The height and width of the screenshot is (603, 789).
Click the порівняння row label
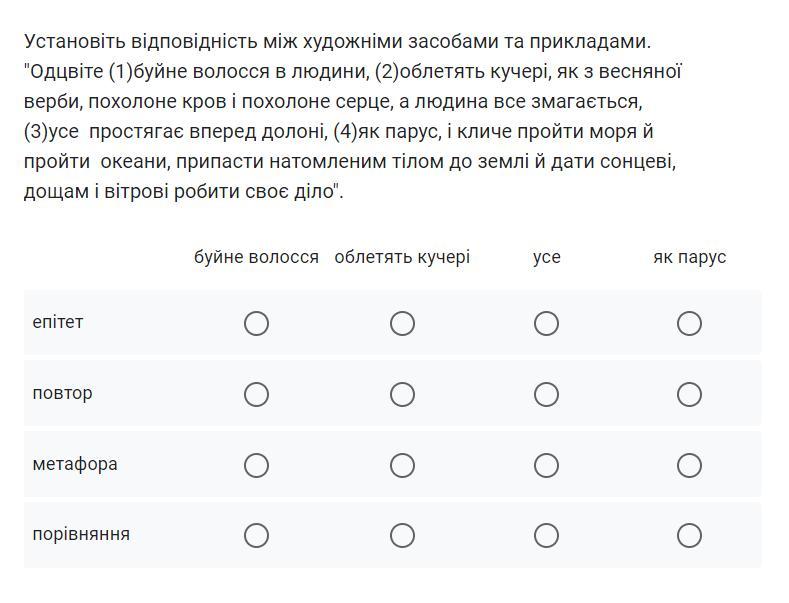[81, 534]
